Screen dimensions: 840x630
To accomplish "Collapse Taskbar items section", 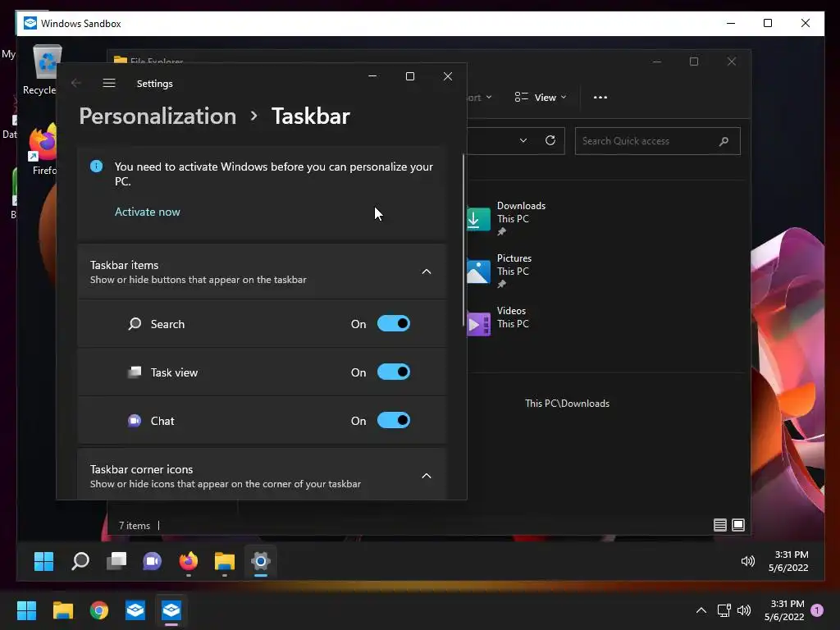I will (x=427, y=272).
